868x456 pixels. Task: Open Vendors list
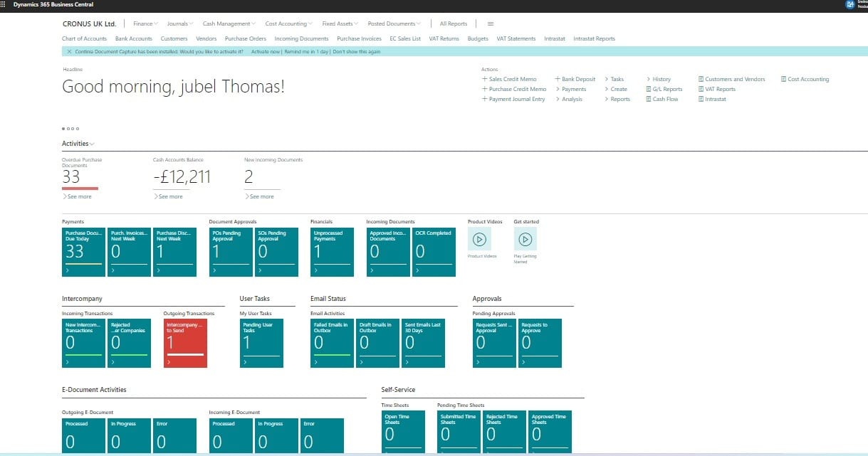(206, 38)
